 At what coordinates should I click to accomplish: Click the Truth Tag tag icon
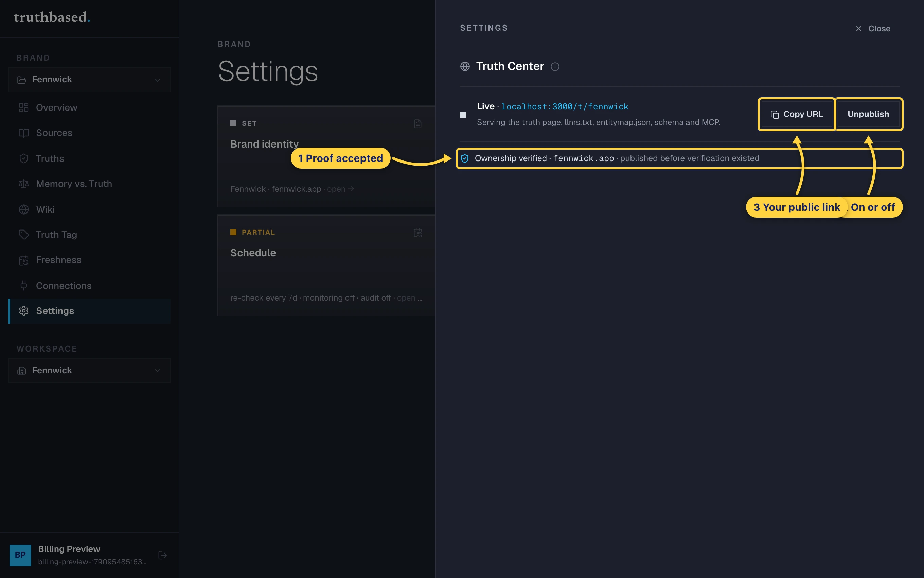[x=24, y=235]
